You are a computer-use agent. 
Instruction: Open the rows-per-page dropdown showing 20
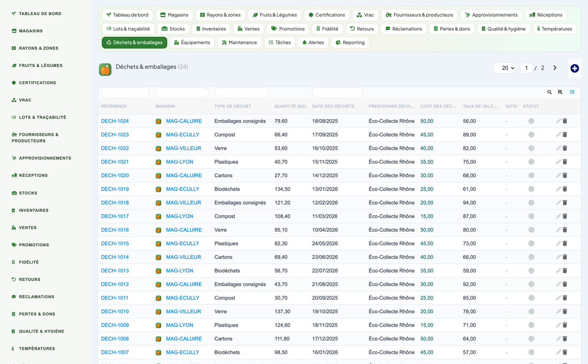coord(505,68)
